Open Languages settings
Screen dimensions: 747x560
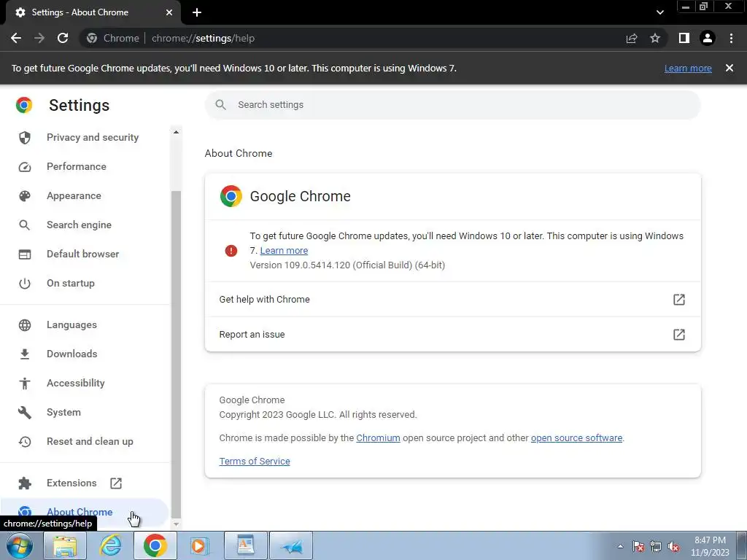(x=85, y=324)
